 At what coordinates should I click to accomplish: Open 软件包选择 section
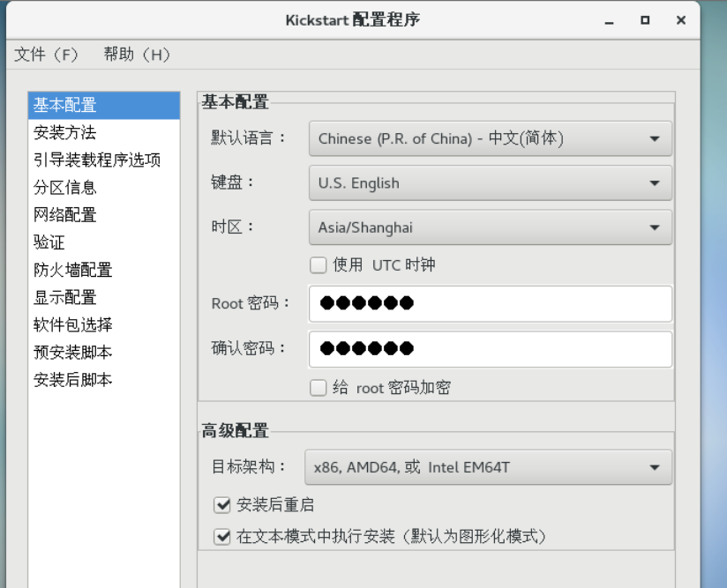[104, 324]
